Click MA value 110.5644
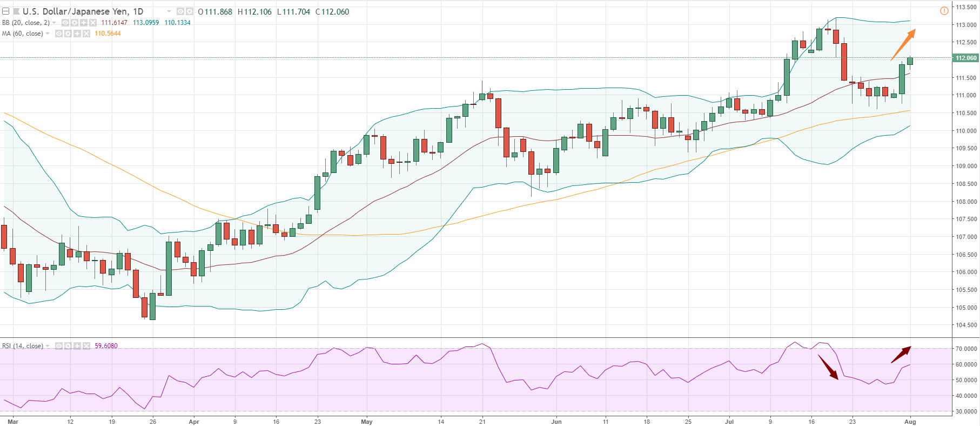This screenshot has width=980, height=426. pyautogui.click(x=108, y=34)
